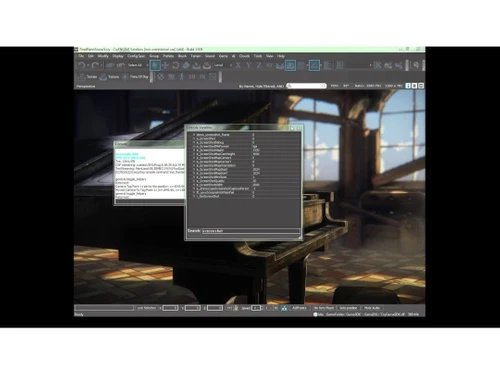The height and width of the screenshot is (375, 500).
Task: Open the Display menu
Action: tap(118, 56)
